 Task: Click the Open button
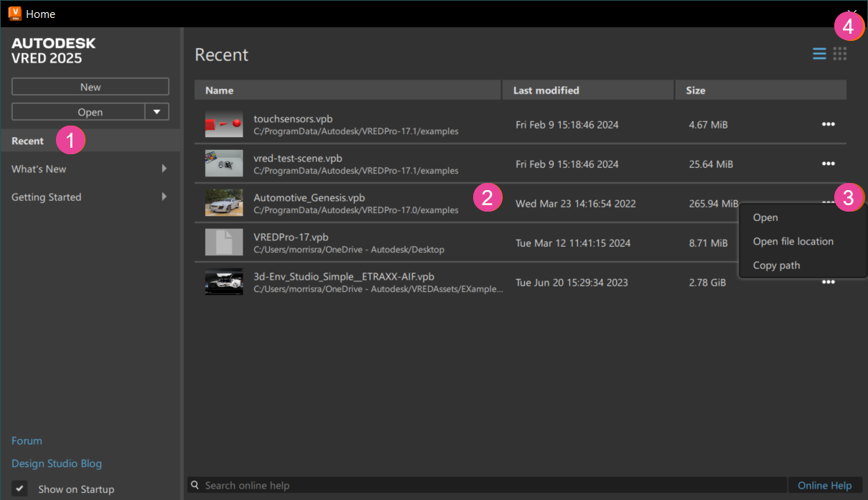(x=79, y=112)
